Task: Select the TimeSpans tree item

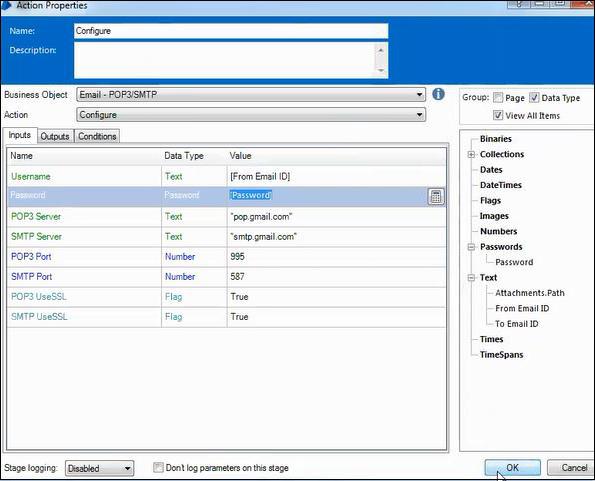Action: (x=502, y=355)
